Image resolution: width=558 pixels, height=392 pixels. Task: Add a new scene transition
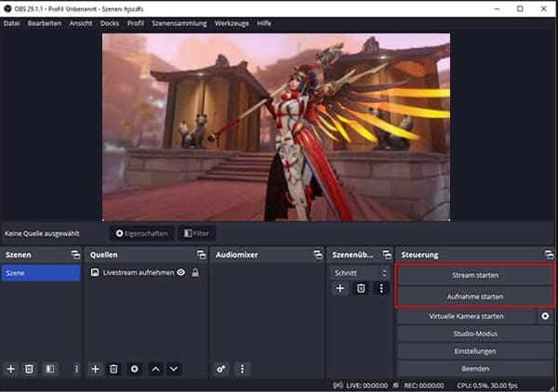[x=339, y=288]
